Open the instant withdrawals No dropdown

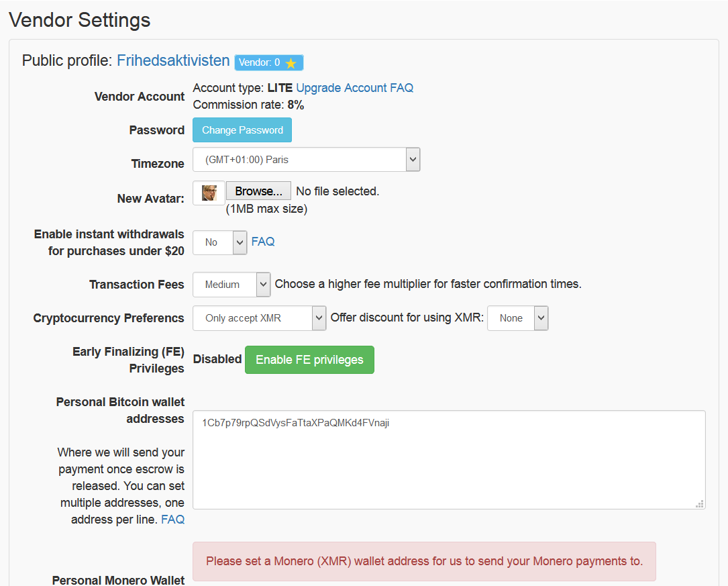pyautogui.click(x=220, y=242)
